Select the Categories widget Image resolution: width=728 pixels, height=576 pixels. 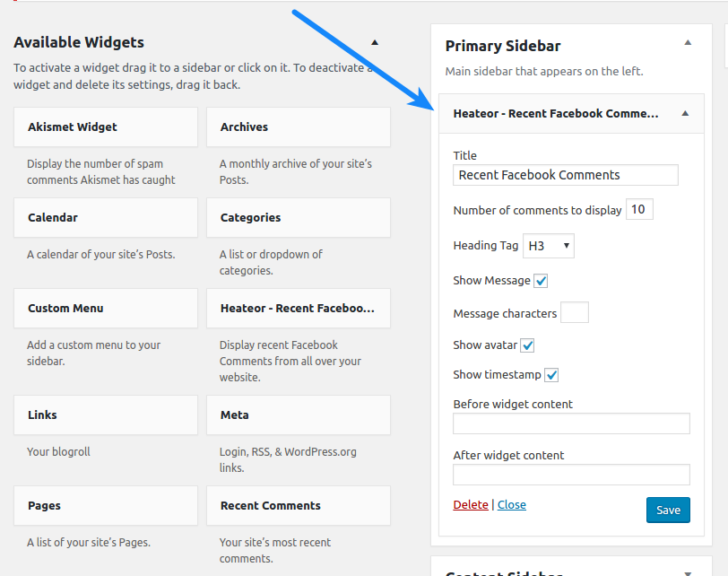click(298, 217)
